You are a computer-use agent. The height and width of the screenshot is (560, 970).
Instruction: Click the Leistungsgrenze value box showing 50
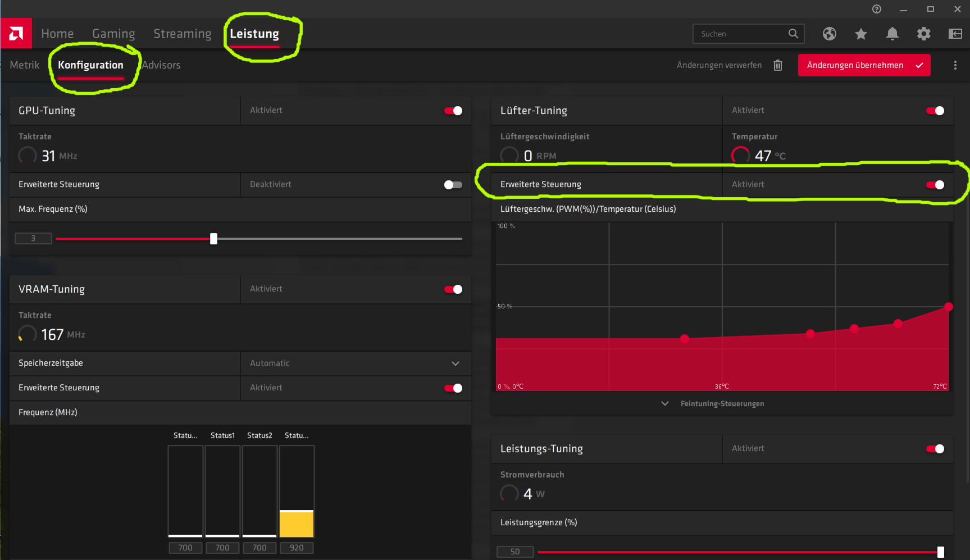coord(515,552)
